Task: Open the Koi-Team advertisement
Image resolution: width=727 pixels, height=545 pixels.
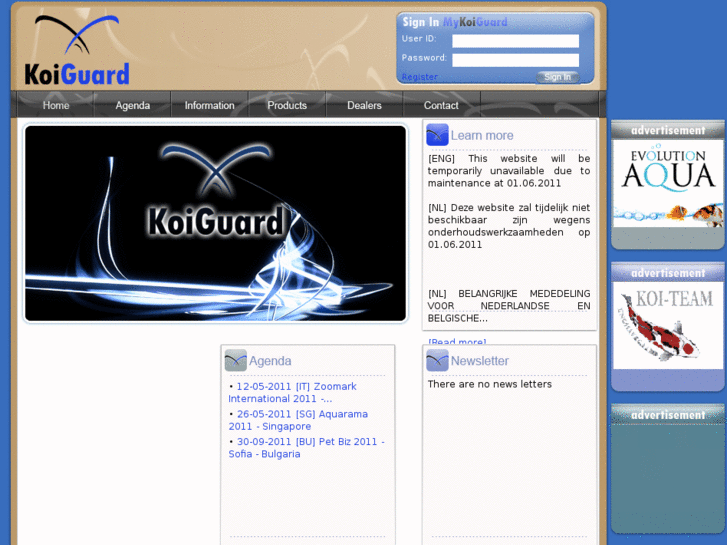Action: (668, 325)
